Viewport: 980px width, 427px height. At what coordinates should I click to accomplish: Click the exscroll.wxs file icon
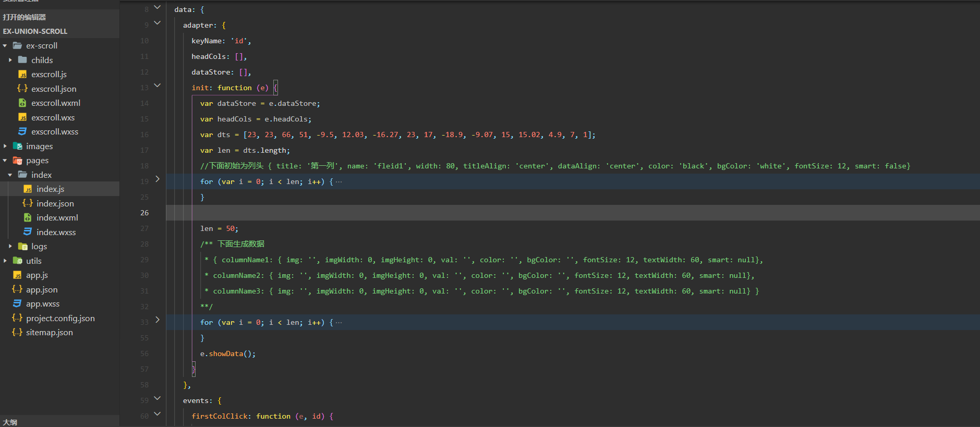[22, 117]
